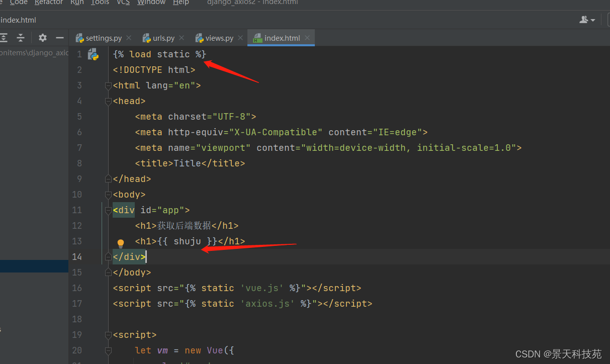Click the 'axios.js' static path

[x=268, y=304]
